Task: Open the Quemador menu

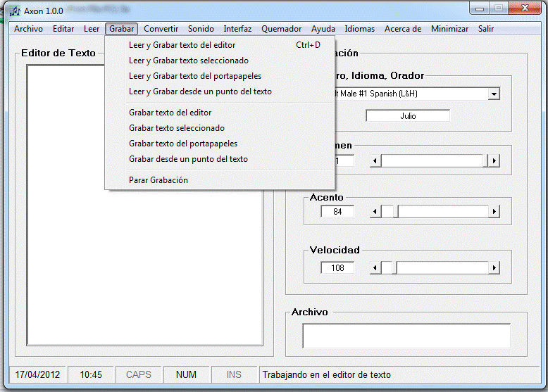Action: click(x=281, y=29)
